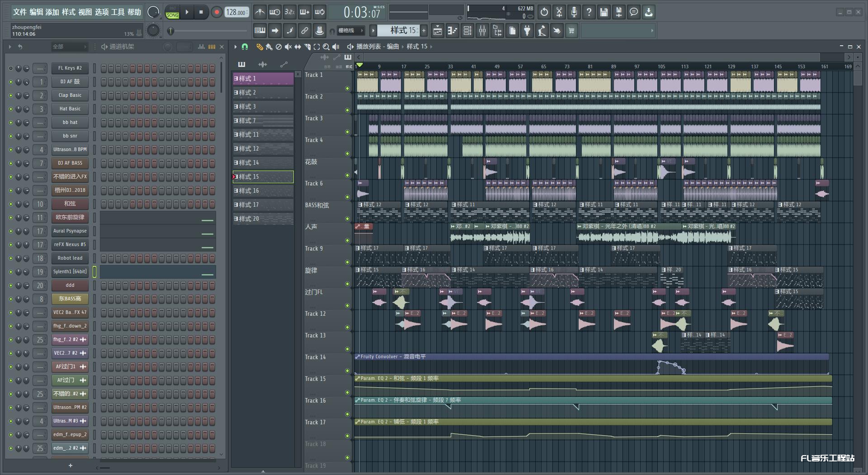Open the undo history refresh-arrow icon

click(x=544, y=12)
